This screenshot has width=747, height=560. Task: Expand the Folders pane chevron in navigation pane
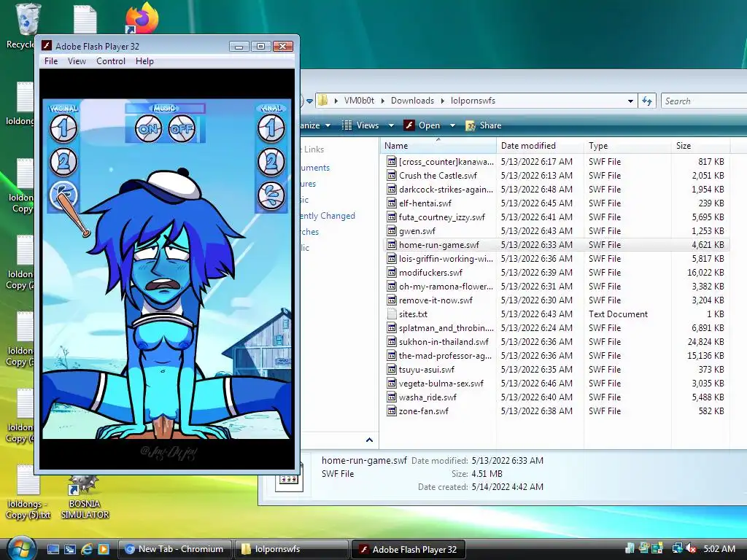(369, 440)
